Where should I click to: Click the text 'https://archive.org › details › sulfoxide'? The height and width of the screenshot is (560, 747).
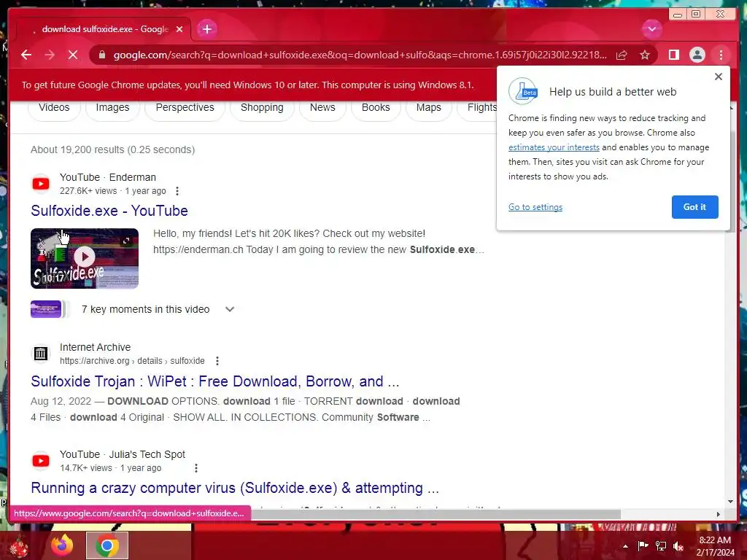[132, 361]
